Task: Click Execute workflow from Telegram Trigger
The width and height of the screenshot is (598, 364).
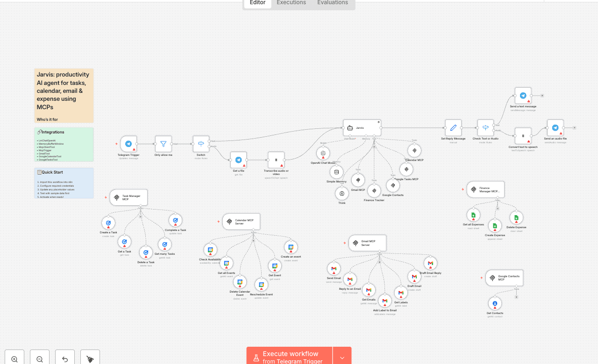Action: tap(289, 357)
